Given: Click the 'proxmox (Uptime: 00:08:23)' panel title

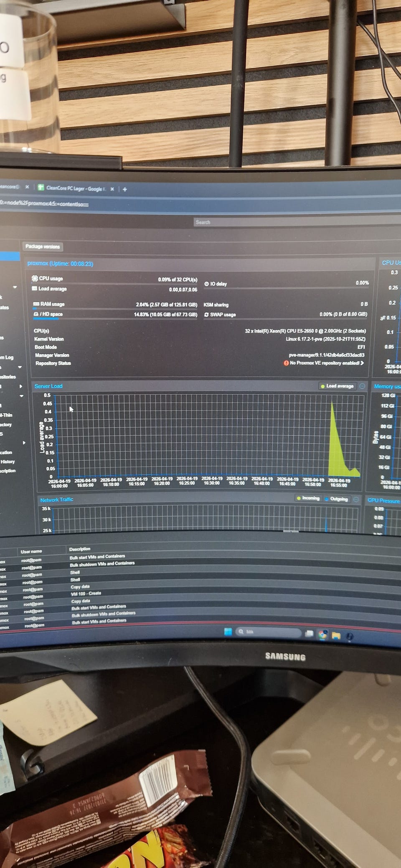Looking at the screenshot, I should coord(60,264).
